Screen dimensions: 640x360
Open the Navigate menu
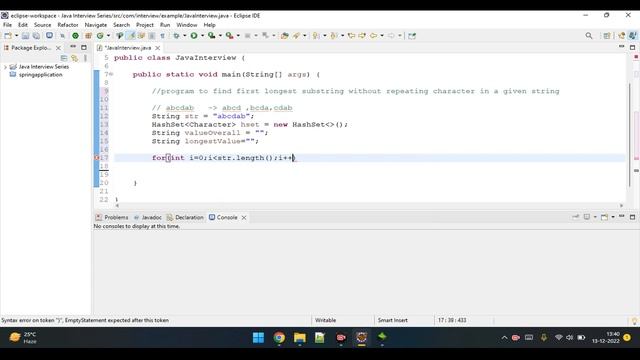[x=96, y=25]
